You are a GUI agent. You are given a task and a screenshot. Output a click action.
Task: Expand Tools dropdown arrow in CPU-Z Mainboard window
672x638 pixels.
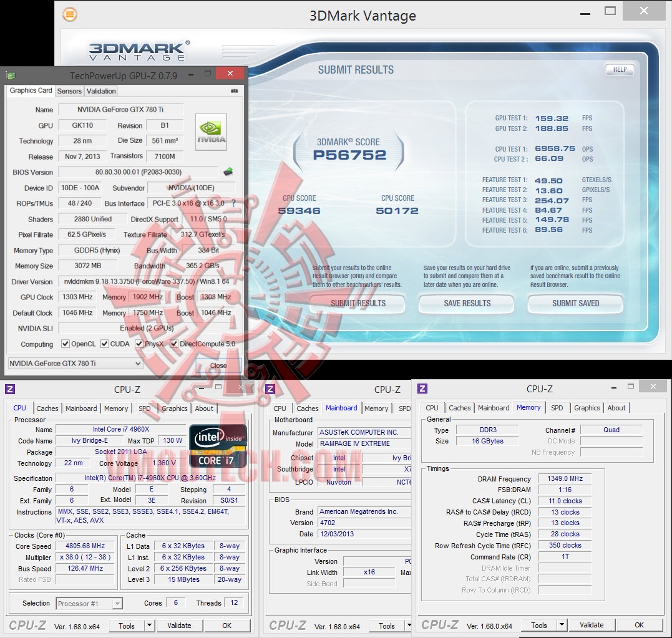pos(409,626)
